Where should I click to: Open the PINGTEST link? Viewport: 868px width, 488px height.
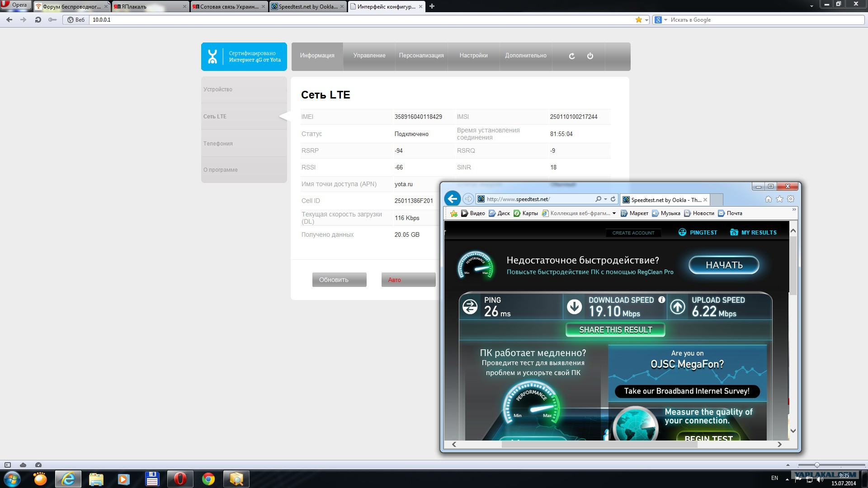[x=698, y=232]
